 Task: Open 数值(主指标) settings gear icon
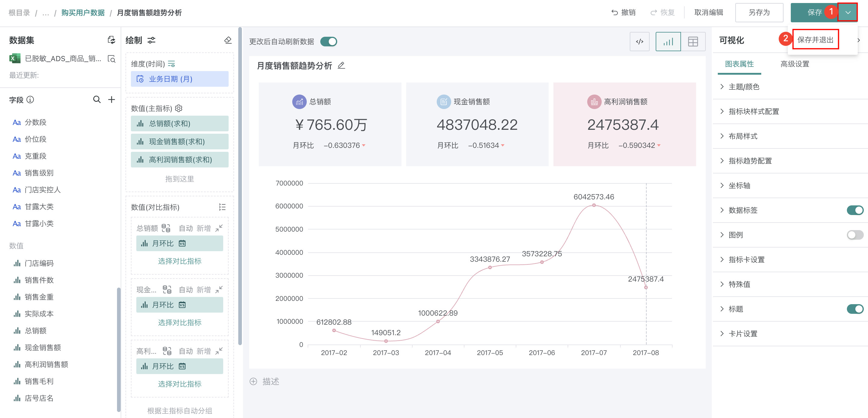(179, 108)
